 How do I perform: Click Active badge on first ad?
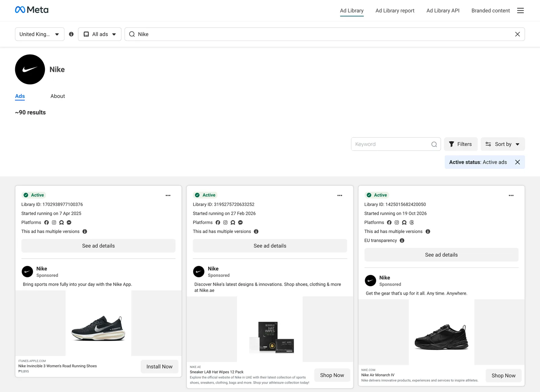[34, 195]
